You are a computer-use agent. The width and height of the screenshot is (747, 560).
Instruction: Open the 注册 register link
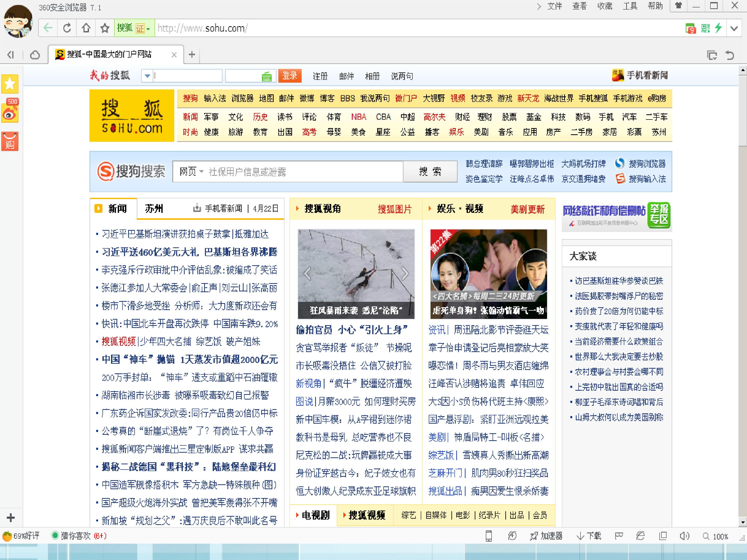click(x=320, y=76)
